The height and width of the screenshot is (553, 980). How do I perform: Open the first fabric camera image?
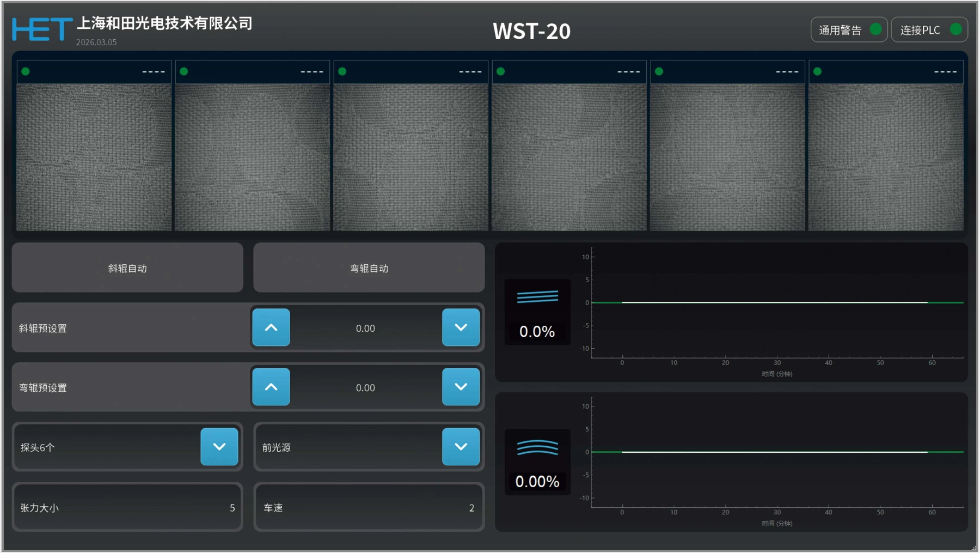click(x=94, y=157)
